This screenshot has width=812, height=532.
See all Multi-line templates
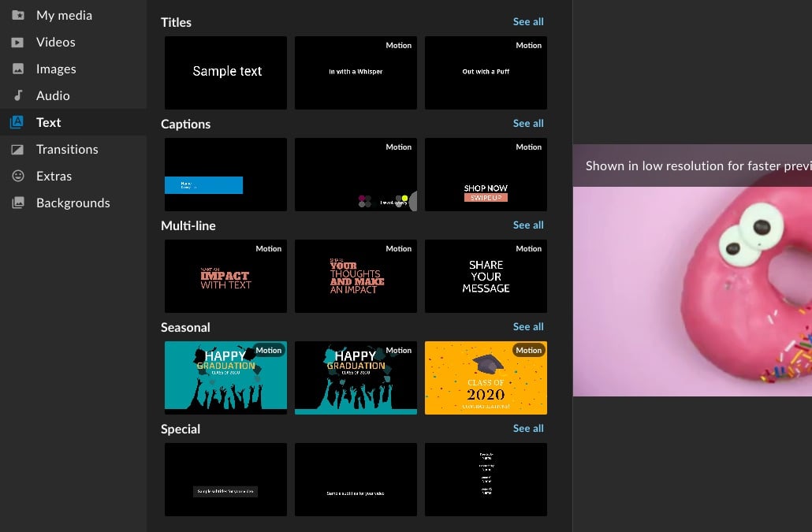point(528,225)
